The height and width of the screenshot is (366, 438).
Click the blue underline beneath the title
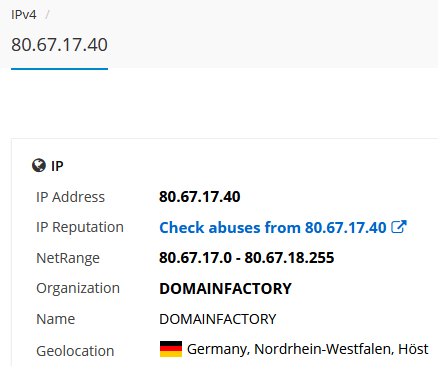(59, 69)
